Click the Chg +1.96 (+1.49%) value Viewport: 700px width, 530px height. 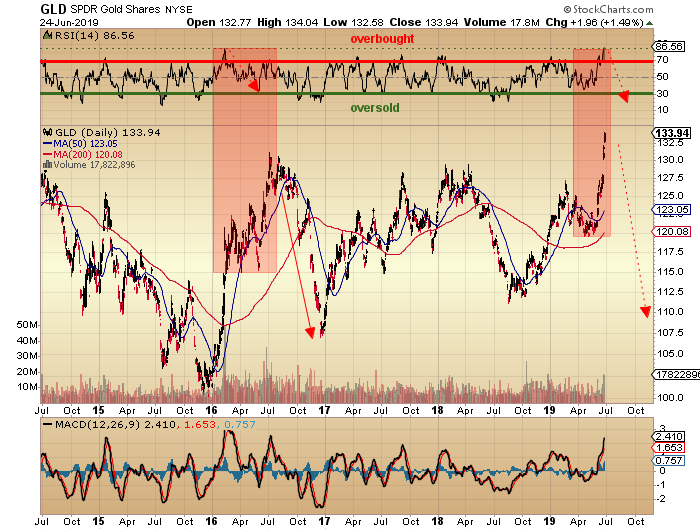click(x=594, y=22)
